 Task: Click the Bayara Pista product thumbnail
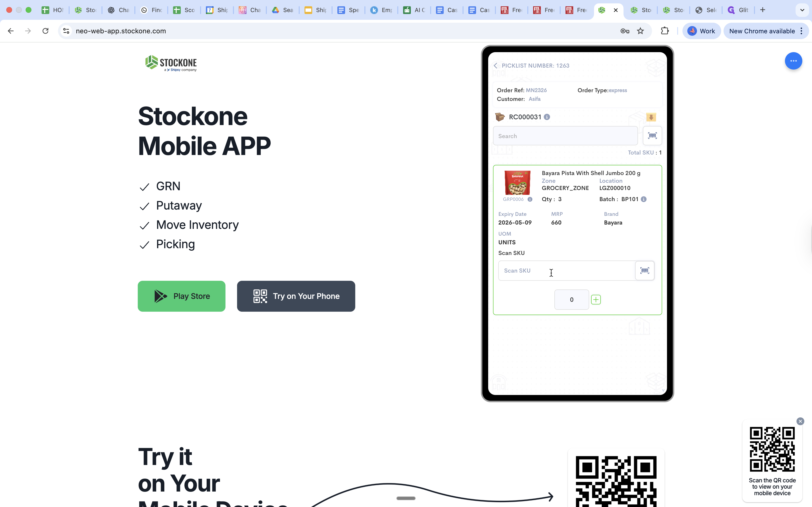click(517, 183)
